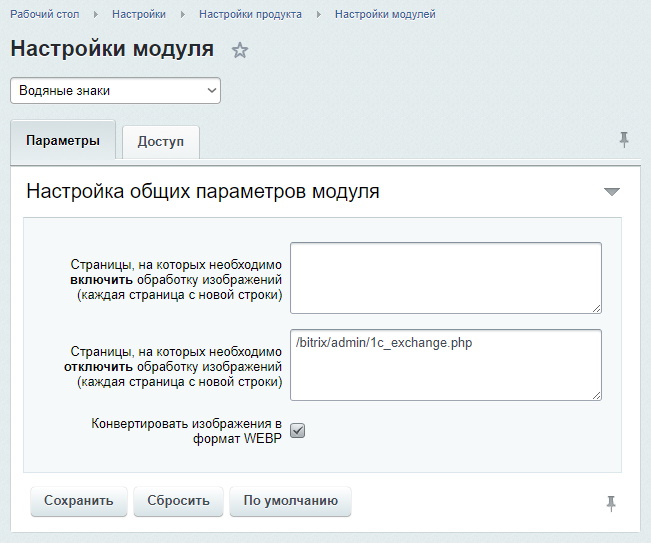
Task: Click breadcrumb arrow after Настройки продукта
Action: click(x=321, y=15)
